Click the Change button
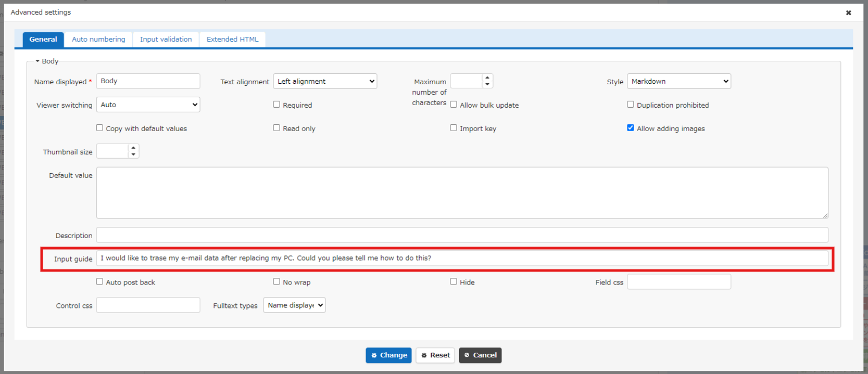This screenshot has height=374, width=868. [388, 355]
